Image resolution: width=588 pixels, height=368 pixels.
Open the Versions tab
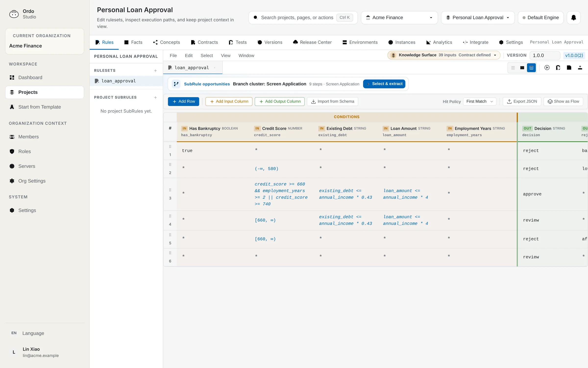point(270,42)
